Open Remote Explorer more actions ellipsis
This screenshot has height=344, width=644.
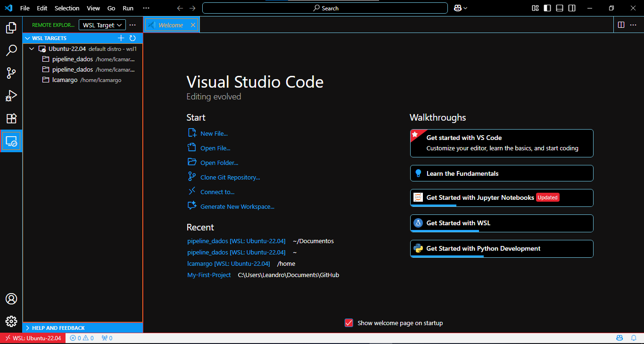click(x=132, y=25)
